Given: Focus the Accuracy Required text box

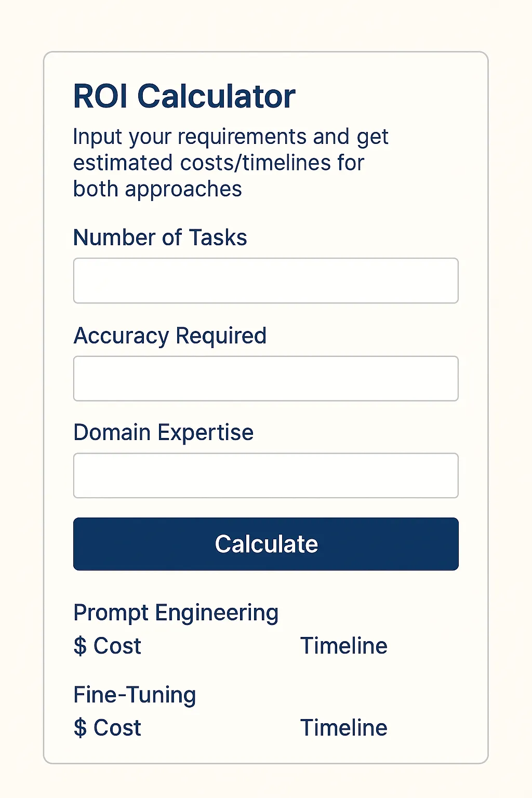Looking at the screenshot, I should point(265,378).
